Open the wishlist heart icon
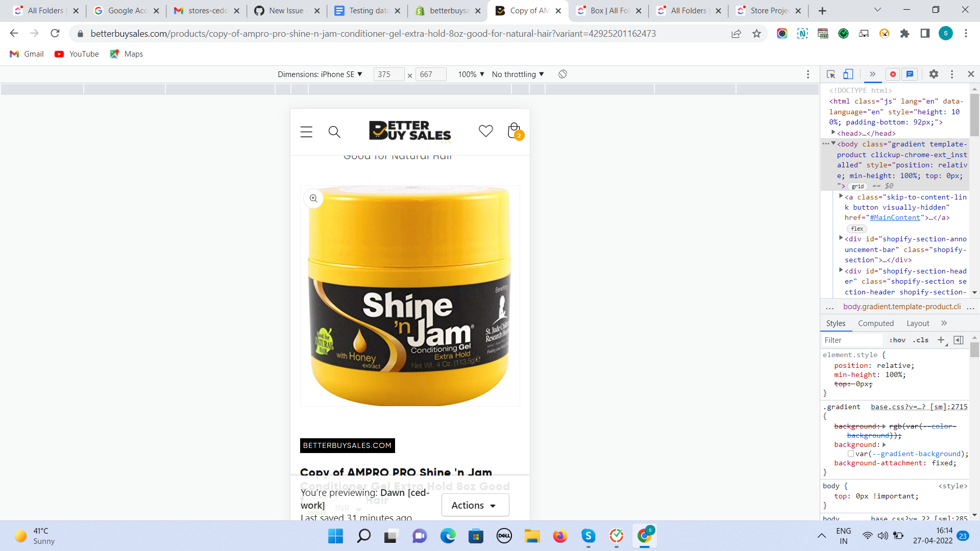Viewport: 980px width, 551px height. (485, 131)
